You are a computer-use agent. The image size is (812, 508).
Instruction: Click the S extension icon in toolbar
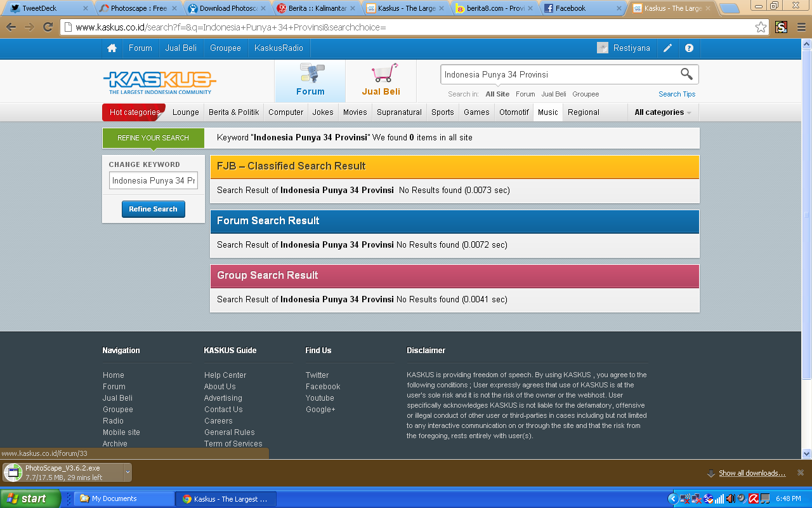coord(781,27)
